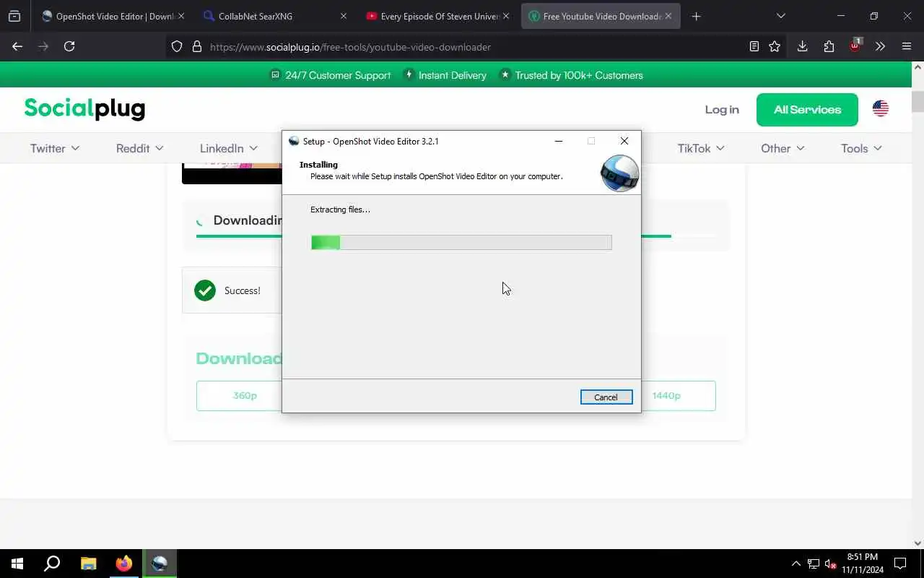The image size is (924, 578).
Task: Open the extensions puzzle icon
Action: 829,46
